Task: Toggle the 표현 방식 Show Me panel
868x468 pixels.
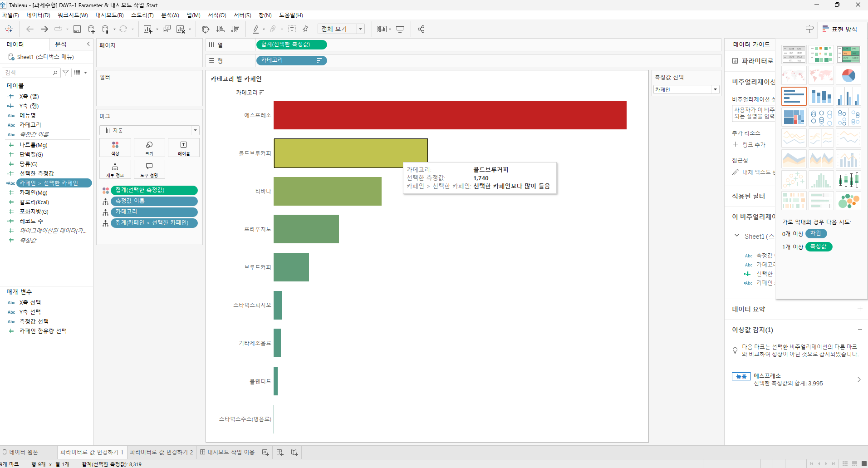Action: coord(840,29)
